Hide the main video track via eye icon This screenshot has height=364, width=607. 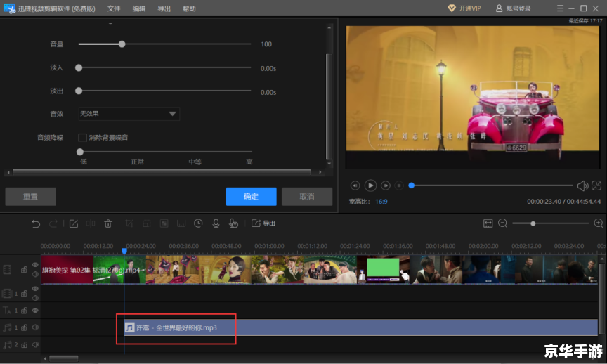tap(35, 265)
